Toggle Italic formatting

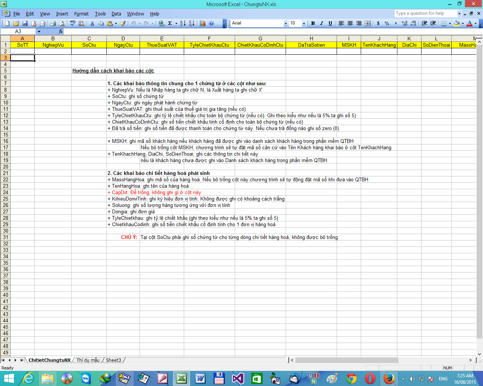pos(322,23)
